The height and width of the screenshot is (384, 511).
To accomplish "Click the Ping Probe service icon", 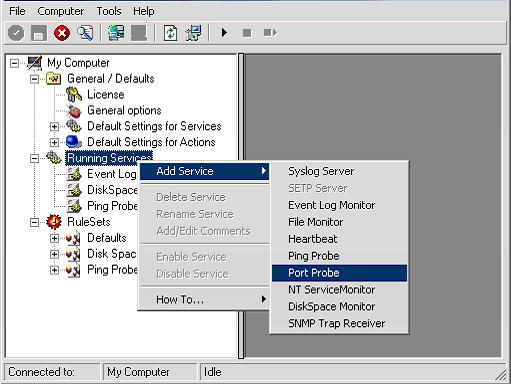I will tap(74, 206).
